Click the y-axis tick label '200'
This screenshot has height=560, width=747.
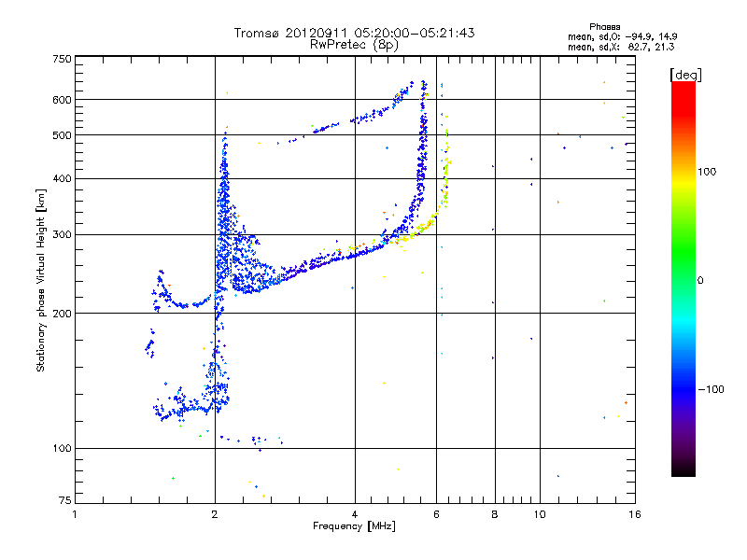tap(63, 314)
